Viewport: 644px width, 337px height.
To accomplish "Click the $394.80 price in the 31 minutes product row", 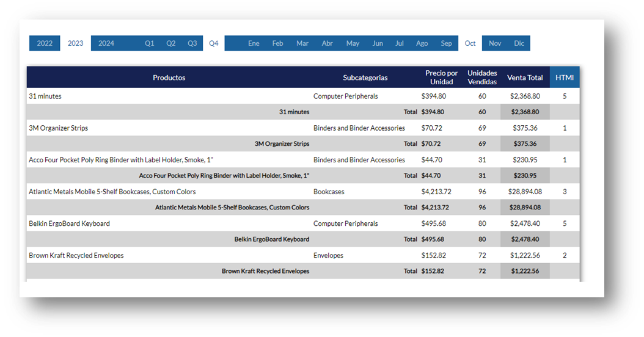I will (434, 96).
